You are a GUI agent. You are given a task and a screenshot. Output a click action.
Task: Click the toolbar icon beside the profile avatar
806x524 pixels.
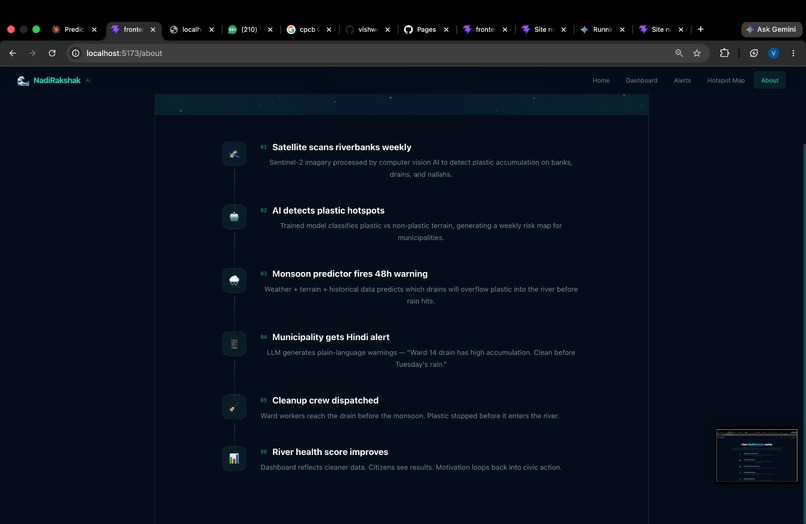tap(754, 53)
